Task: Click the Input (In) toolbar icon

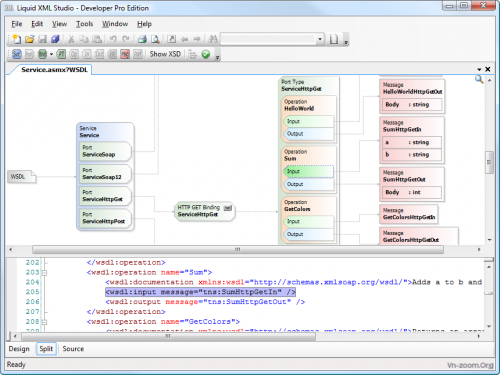Action: (x=87, y=54)
